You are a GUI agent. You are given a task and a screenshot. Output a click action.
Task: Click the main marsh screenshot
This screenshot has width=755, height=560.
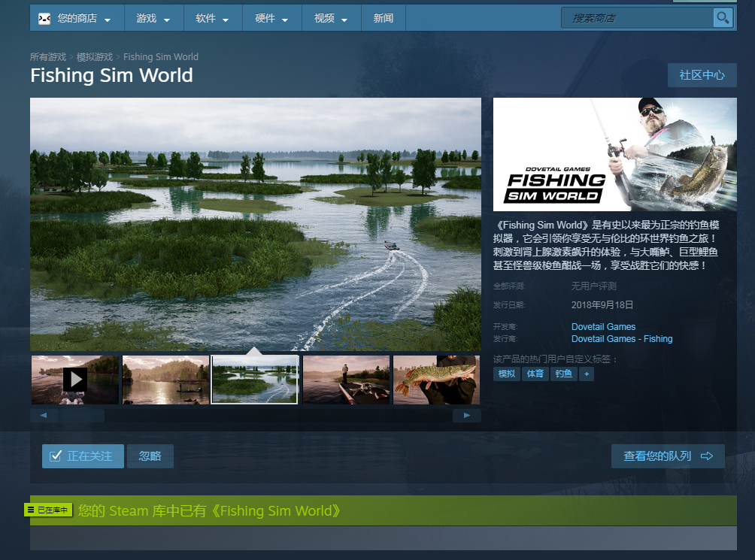click(x=255, y=224)
